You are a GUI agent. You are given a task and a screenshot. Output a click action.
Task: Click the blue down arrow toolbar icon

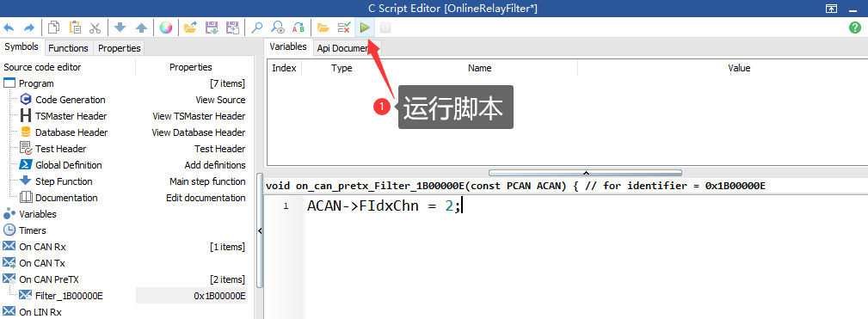click(120, 28)
